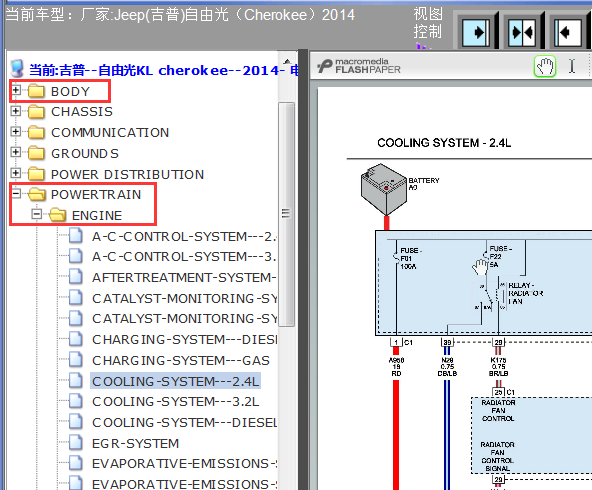Click the COMMUNICATION folder icon
The width and height of the screenshot is (592, 490).
(x=36, y=133)
